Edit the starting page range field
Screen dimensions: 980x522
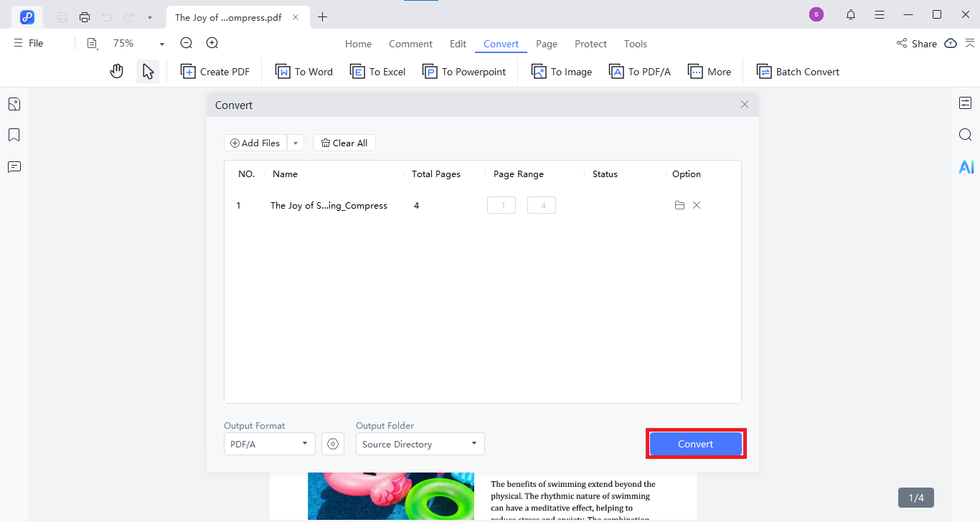tap(501, 205)
